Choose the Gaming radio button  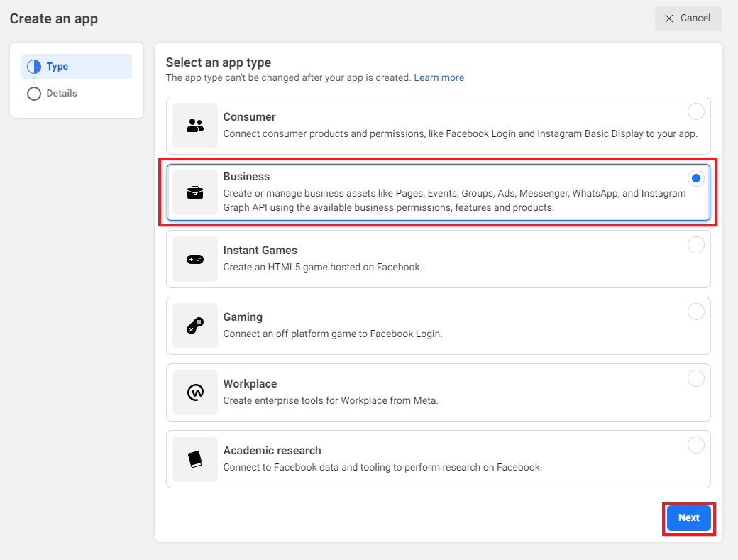[x=695, y=312]
